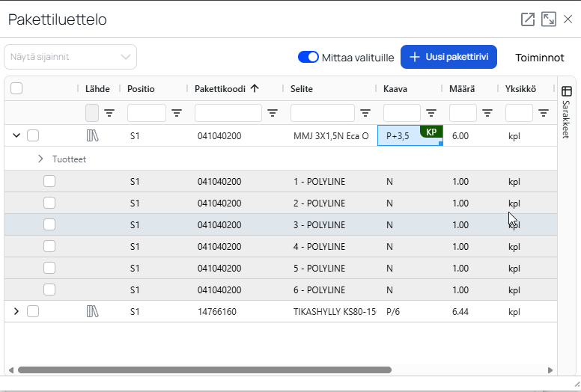
Task: Sort by Määrä column header
Action: click(x=462, y=89)
